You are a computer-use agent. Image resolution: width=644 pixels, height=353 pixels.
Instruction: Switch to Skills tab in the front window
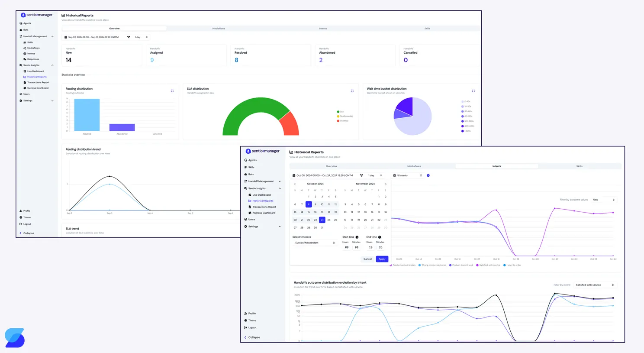point(579,166)
